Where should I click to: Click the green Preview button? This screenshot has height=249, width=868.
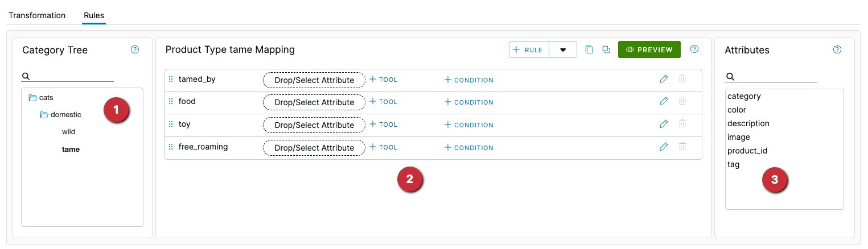[x=649, y=50]
